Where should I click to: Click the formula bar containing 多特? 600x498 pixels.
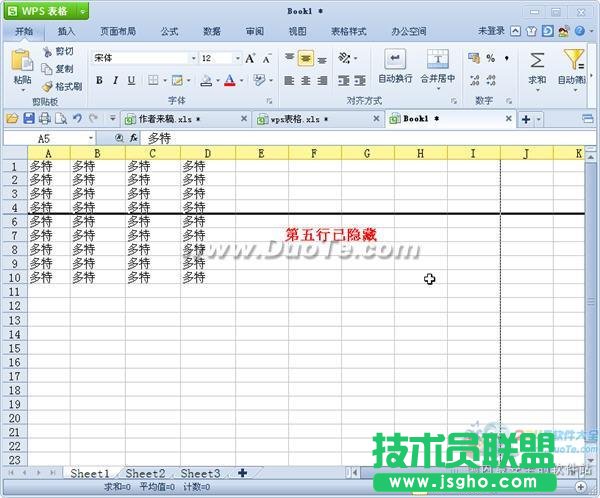[x=367, y=138]
